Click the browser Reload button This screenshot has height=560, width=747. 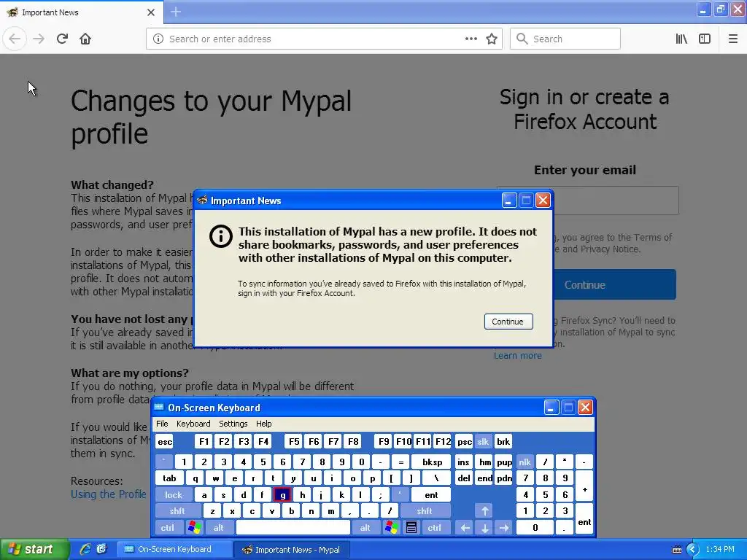[x=62, y=39]
